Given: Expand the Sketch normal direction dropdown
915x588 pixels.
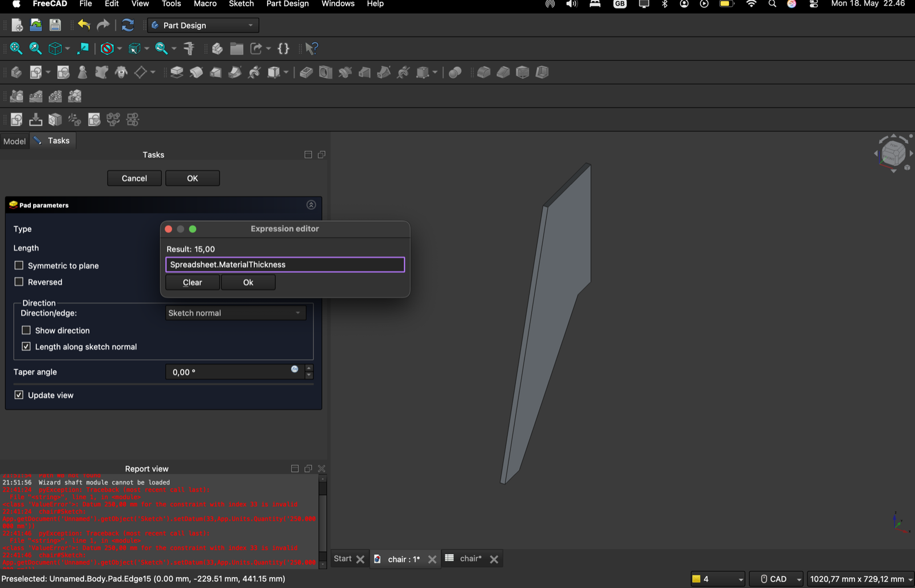Looking at the screenshot, I should tap(236, 313).
